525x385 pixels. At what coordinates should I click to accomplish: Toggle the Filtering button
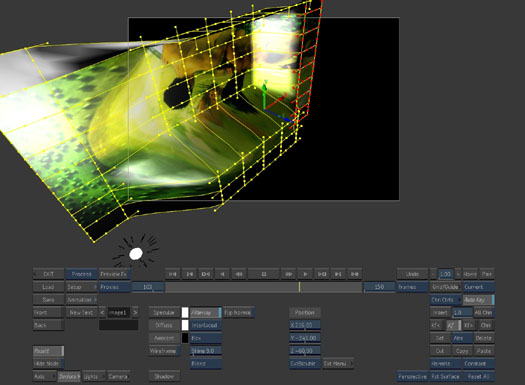tap(206, 313)
